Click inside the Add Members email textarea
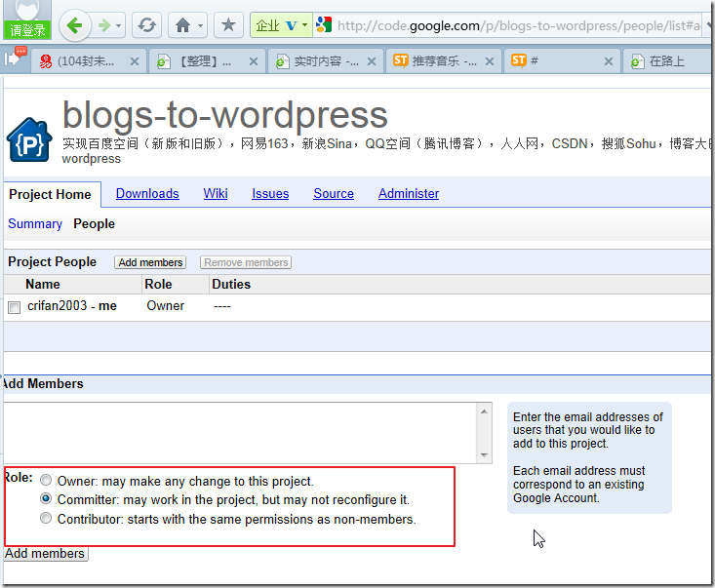The image size is (715, 588). coord(240,433)
